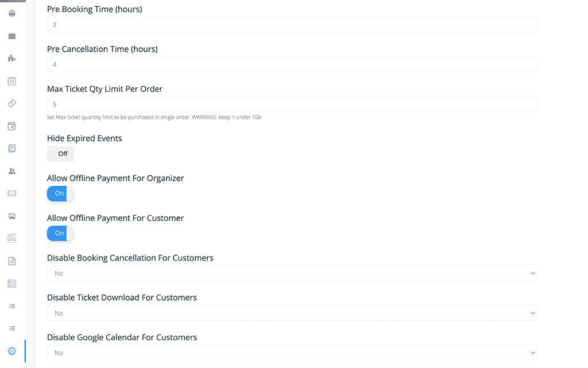Viewport: 588px width, 368px height.
Task: Expand the Disable Google Calendar For Customers dropdown
Action: (x=291, y=352)
